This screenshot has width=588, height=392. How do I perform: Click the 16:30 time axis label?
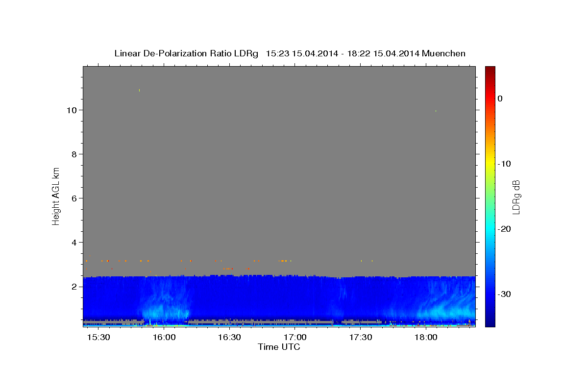(229, 338)
